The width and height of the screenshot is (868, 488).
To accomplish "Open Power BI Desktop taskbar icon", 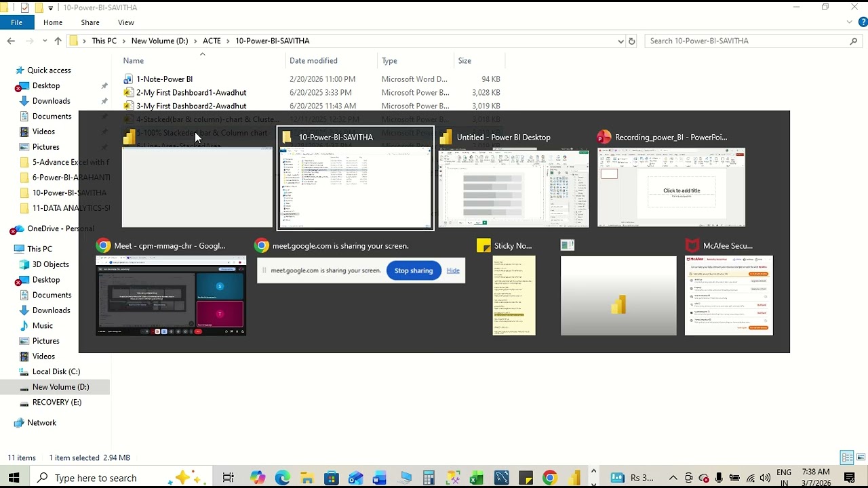I will (x=574, y=478).
